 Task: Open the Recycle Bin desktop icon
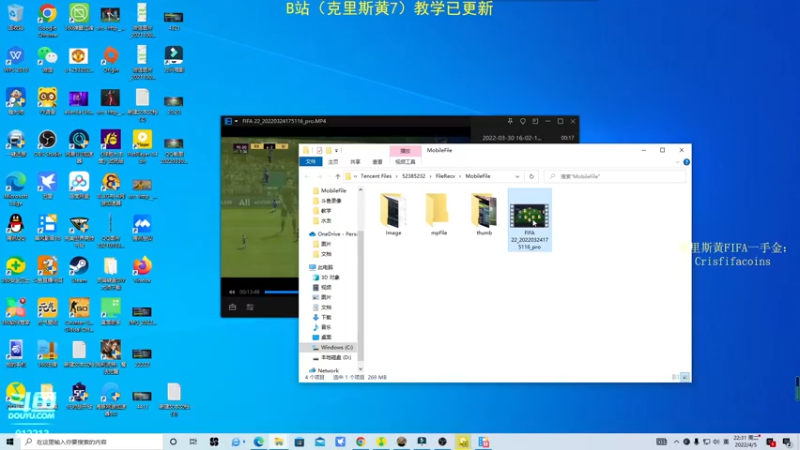click(x=16, y=17)
